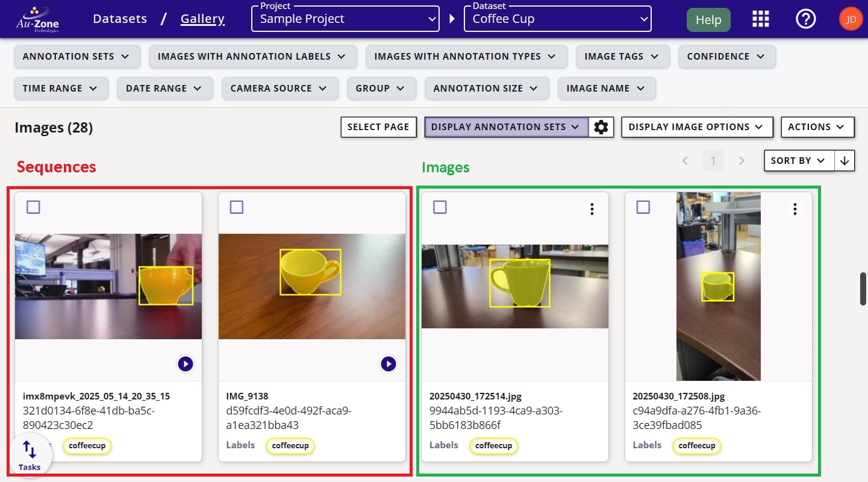
Task: Select the IMG_9138 card checkbox
Action: (x=236, y=207)
